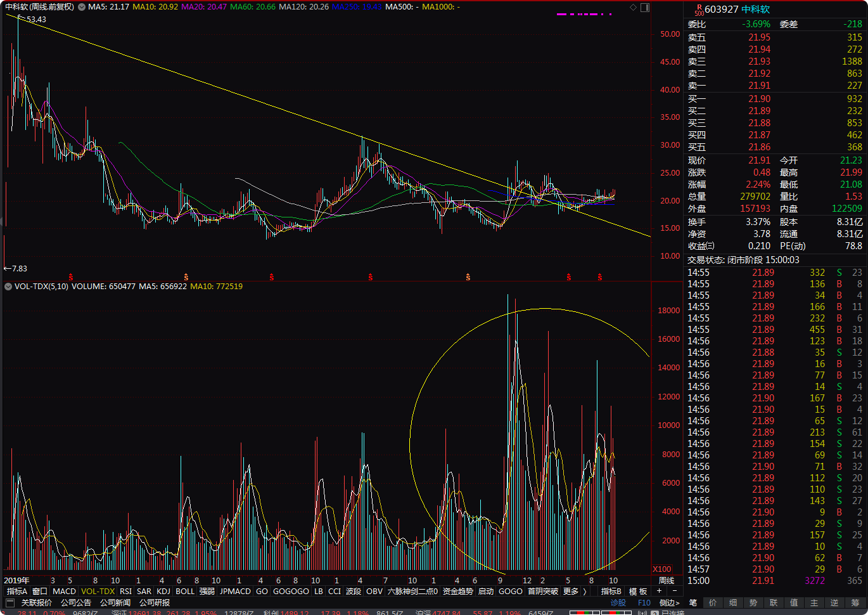Select the OBV indicator tab
Screen dimensions: 868x615
[374, 591]
